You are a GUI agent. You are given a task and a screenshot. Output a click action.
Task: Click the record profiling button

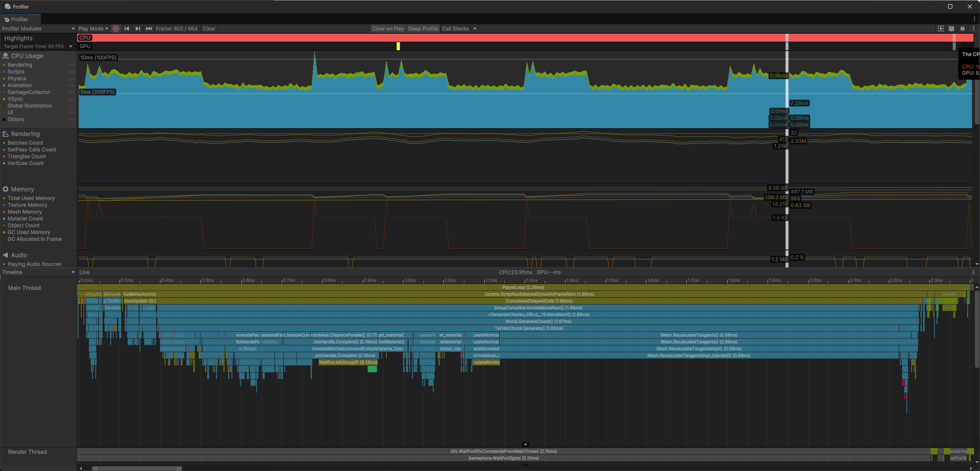coord(116,29)
